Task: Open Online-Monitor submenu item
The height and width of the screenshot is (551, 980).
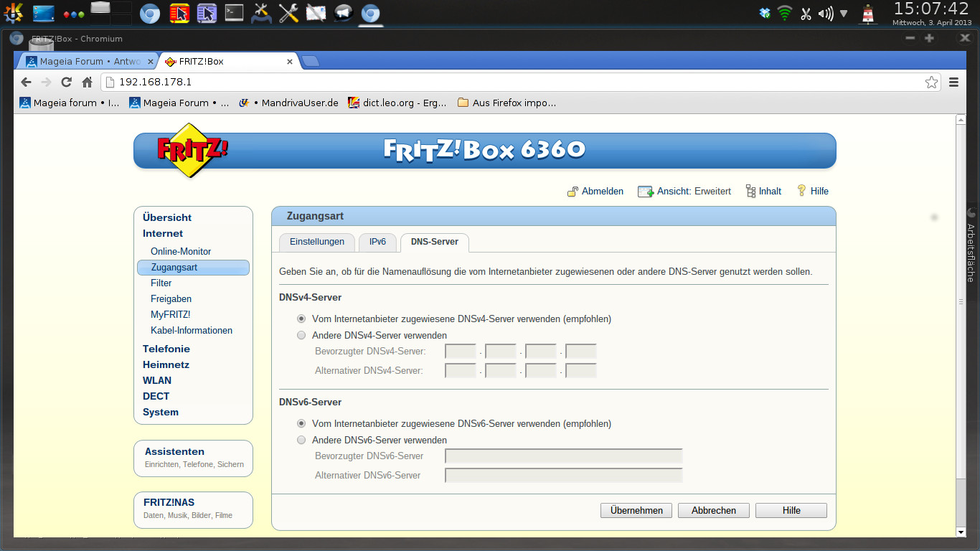Action: 181,251
